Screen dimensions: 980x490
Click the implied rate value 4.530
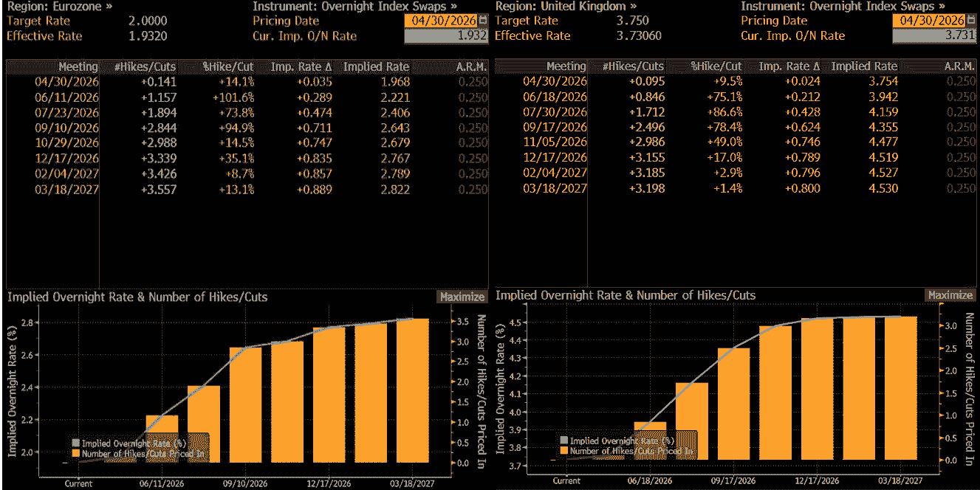[x=883, y=188]
